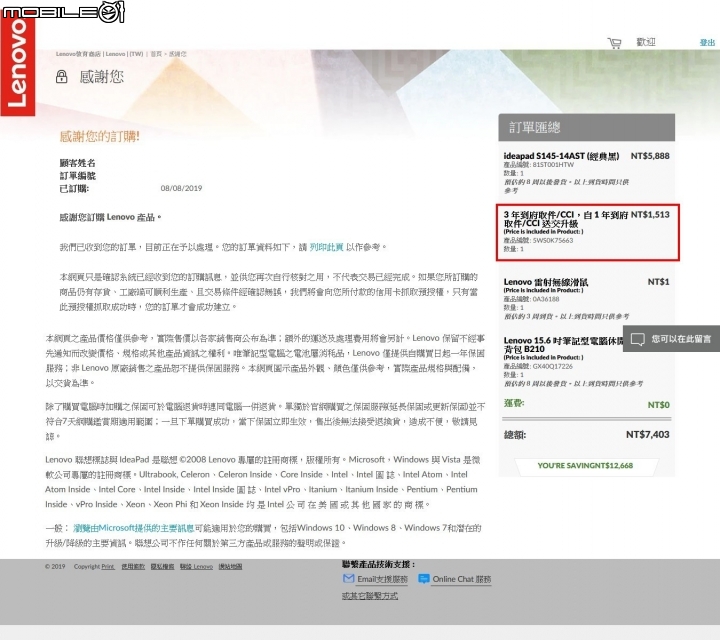720x640 pixels.
Task: Open the 您可以在此留言 message tab
Action: [671, 339]
